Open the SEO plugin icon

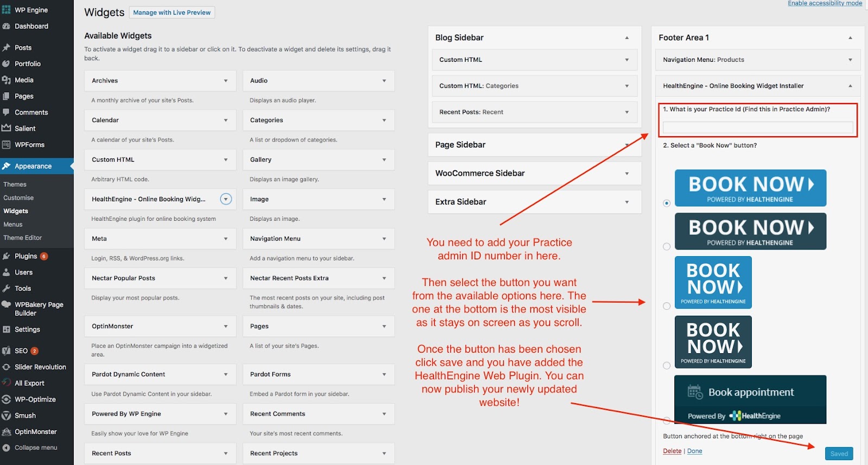coord(7,351)
